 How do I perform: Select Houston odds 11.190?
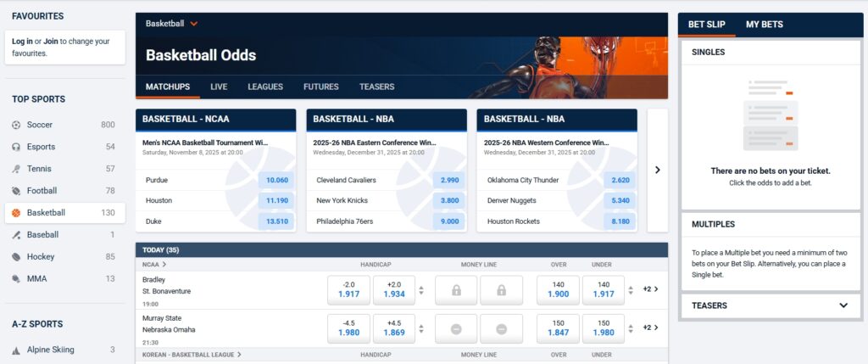276,200
